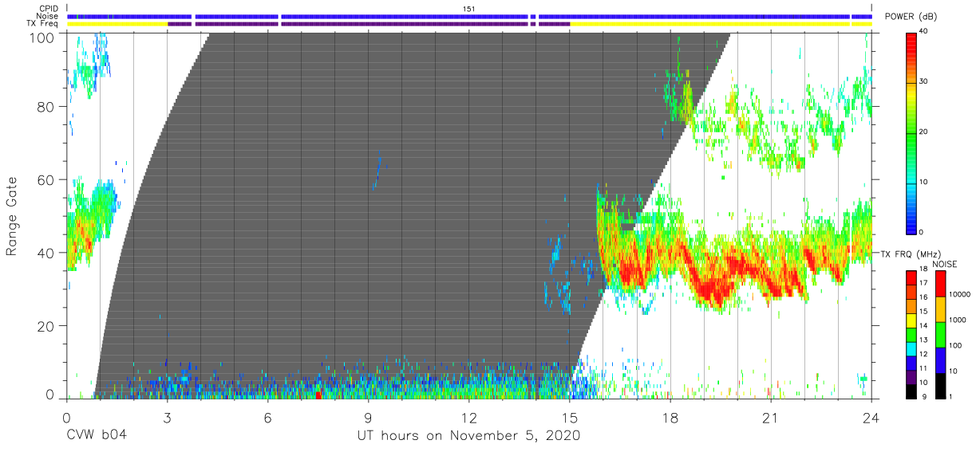
Task: Click x-axis tick label 18
Action: point(670,418)
